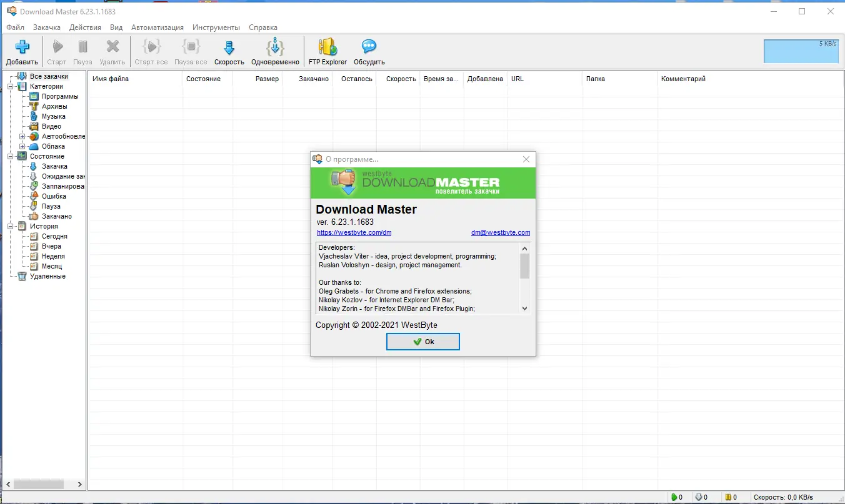Image resolution: width=845 pixels, height=504 pixels.
Task: Open the Автоматизация menu
Action: click(157, 27)
